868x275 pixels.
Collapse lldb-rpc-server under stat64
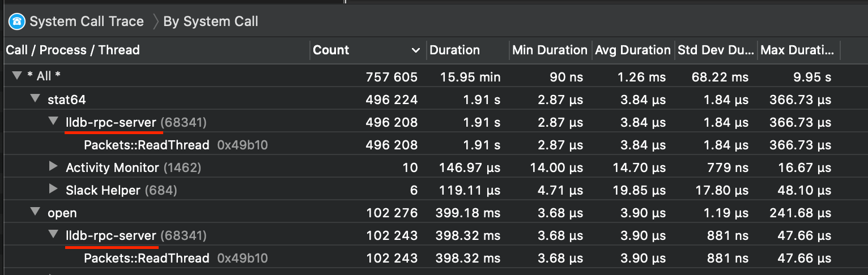(x=53, y=122)
